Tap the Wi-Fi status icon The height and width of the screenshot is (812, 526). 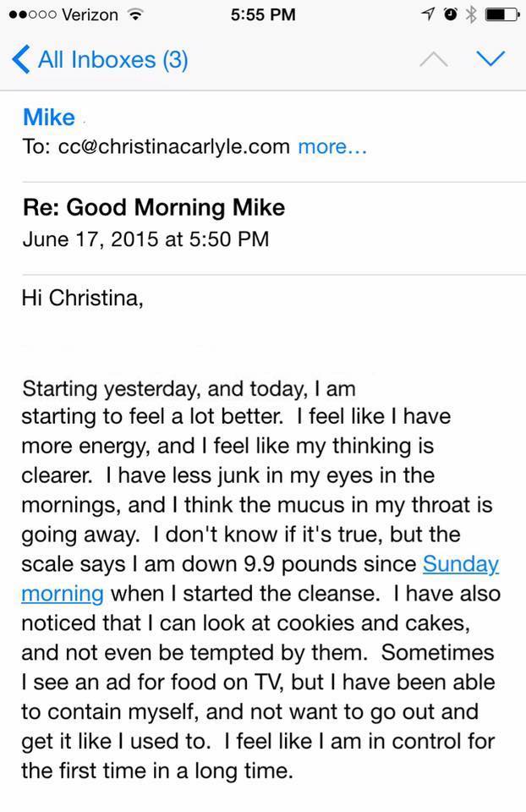pos(135,14)
